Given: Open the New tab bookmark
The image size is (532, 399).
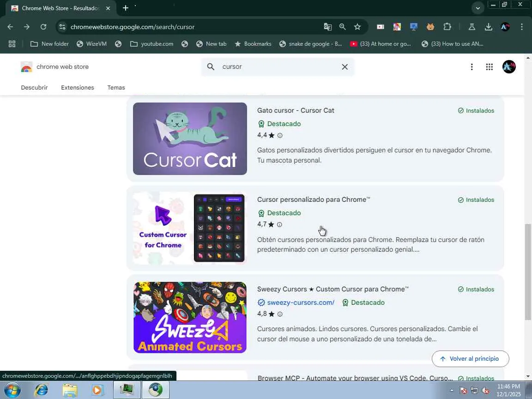Looking at the screenshot, I should (211, 44).
